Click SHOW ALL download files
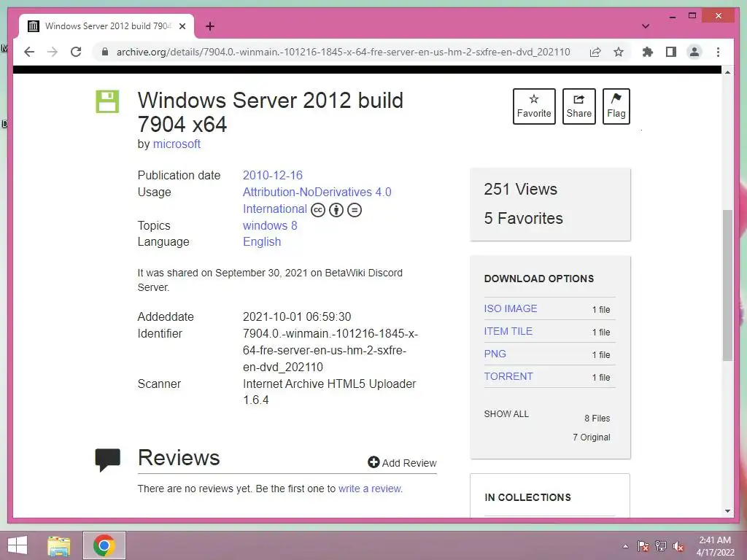This screenshot has width=747, height=560. [x=506, y=414]
